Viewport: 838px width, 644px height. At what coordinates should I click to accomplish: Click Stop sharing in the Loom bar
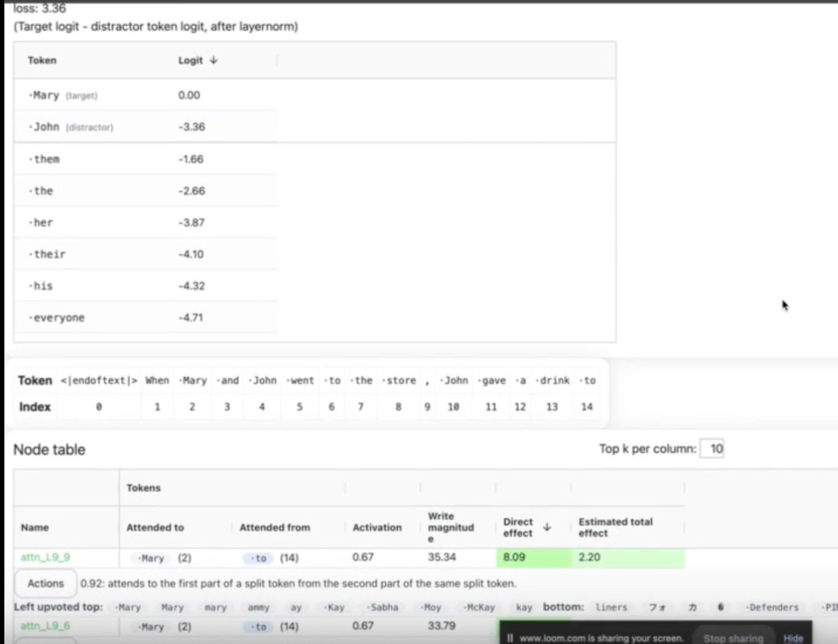coord(733,638)
